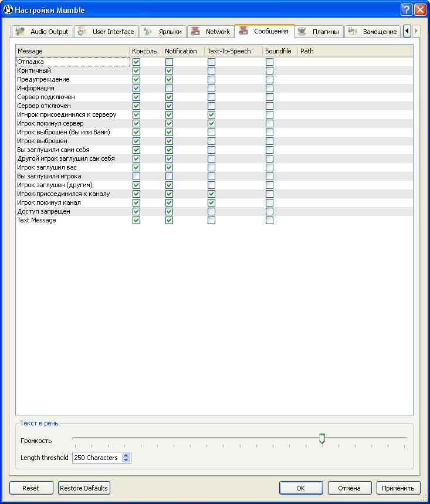Click the Громкость volume slider handle
430x504 pixels.
321,438
